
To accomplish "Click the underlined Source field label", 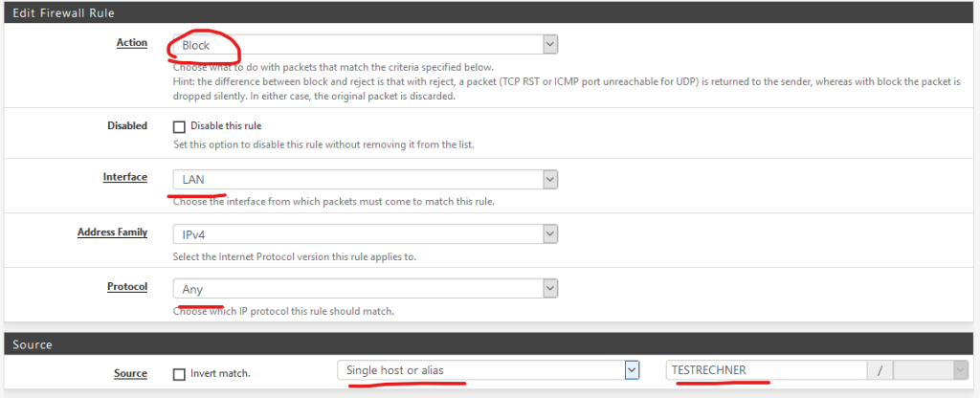I will 130,374.
